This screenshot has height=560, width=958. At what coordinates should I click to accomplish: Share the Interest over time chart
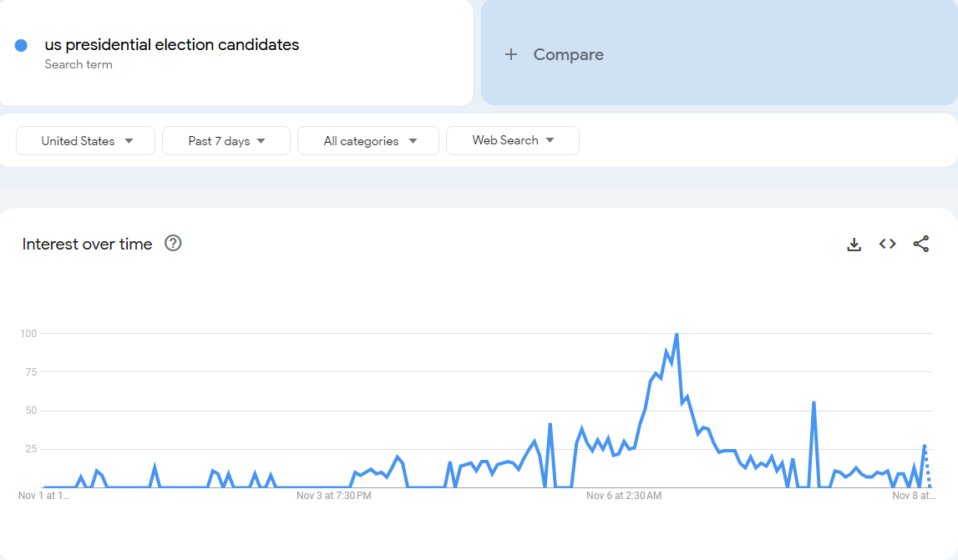click(920, 245)
